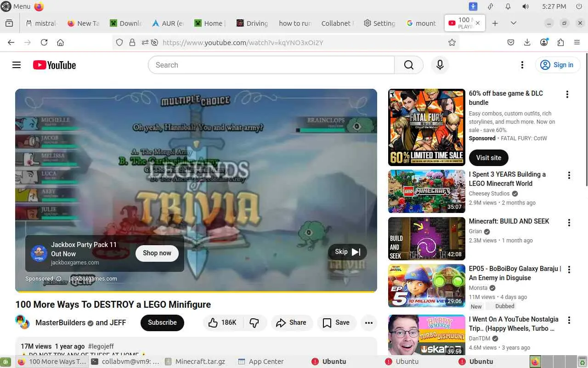Screen dimensions: 588x368
Task: Switch to the mistral tab
Action: coord(40,23)
